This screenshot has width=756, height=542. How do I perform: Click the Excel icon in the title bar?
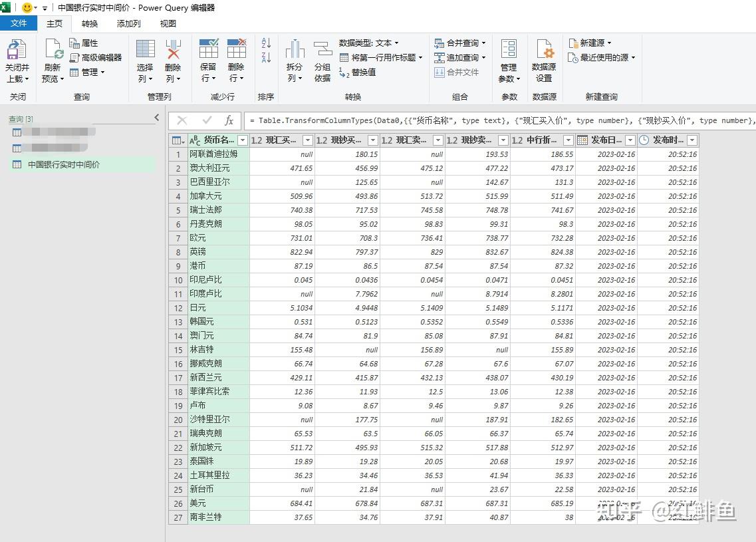pyautogui.click(x=5, y=7)
